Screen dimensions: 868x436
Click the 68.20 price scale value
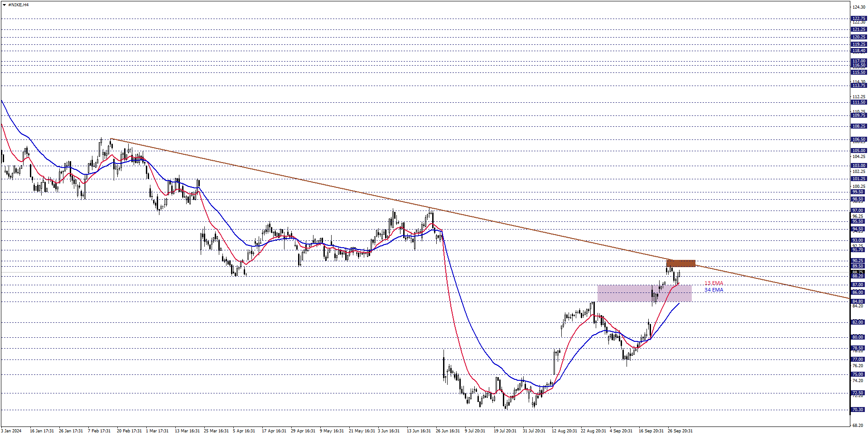click(x=858, y=425)
